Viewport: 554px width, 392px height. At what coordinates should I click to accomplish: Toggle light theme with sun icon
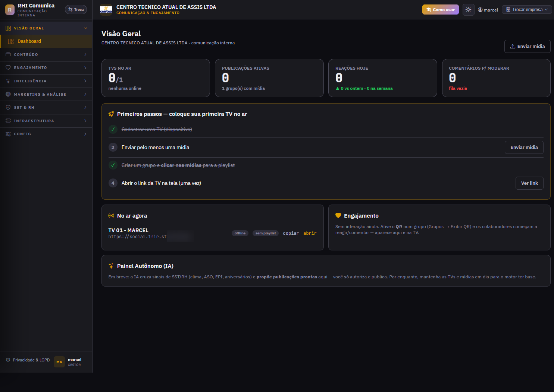(469, 10)
